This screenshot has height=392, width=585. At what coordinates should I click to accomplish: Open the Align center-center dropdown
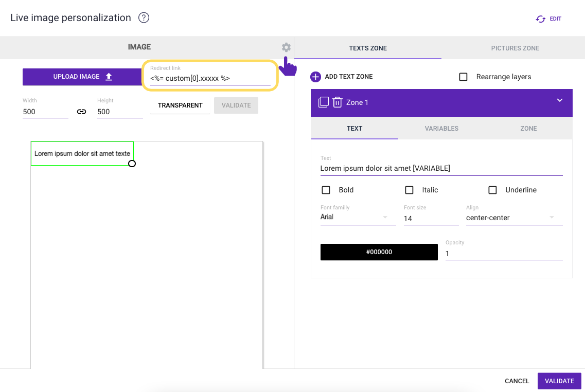[x=513, y=218]
